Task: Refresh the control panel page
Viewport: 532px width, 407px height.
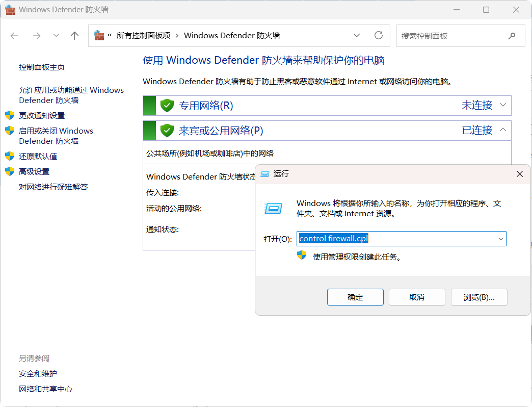Action: click(379, 35)
